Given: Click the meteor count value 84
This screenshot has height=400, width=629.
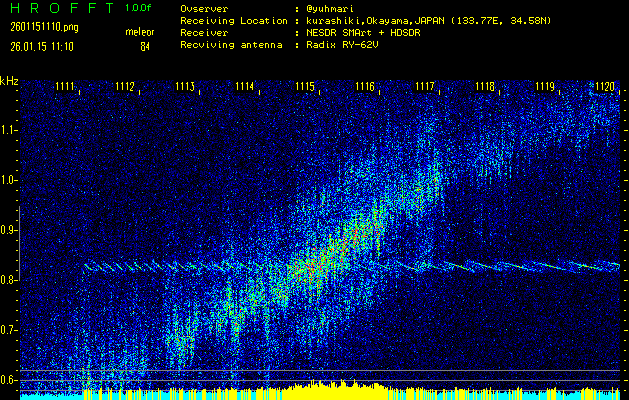Looking at the screenshot, I should click(x=145, y=45).
